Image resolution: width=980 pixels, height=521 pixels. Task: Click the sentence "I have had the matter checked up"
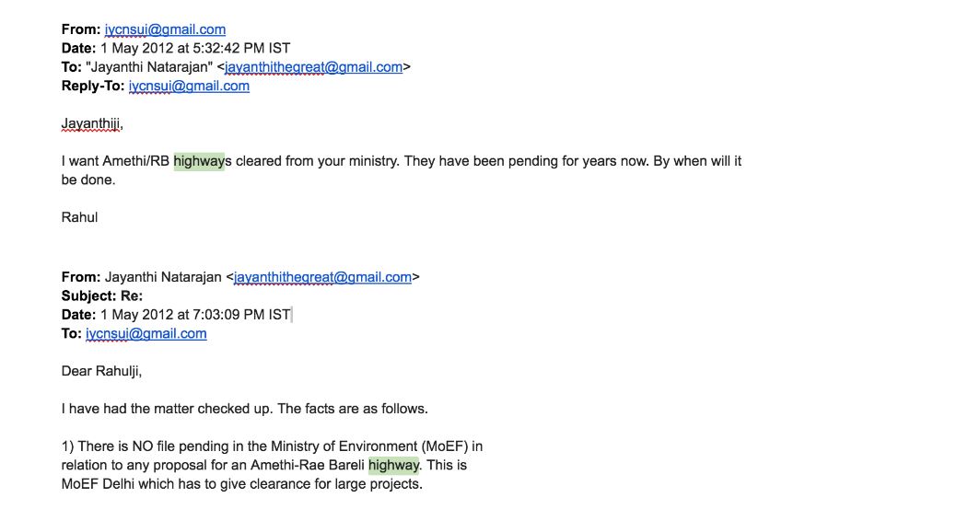coord(167,410)
